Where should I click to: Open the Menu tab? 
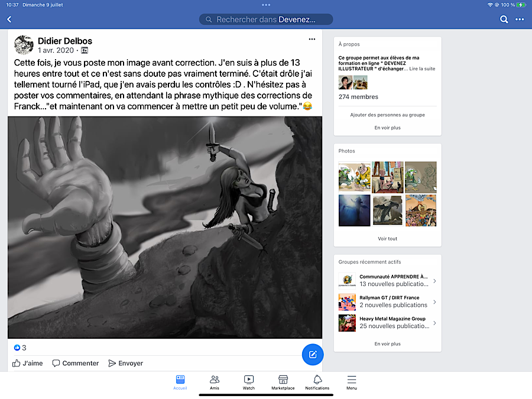352,382
